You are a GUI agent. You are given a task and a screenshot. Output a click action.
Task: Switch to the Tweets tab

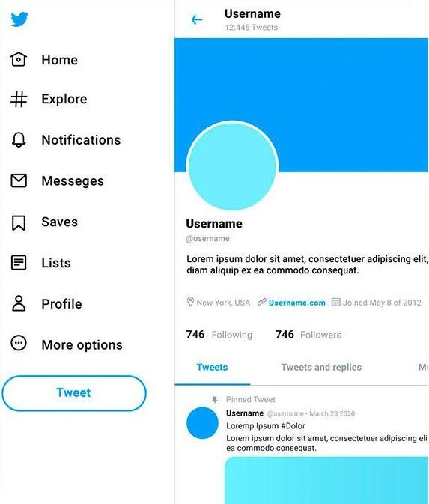[212, 368]
